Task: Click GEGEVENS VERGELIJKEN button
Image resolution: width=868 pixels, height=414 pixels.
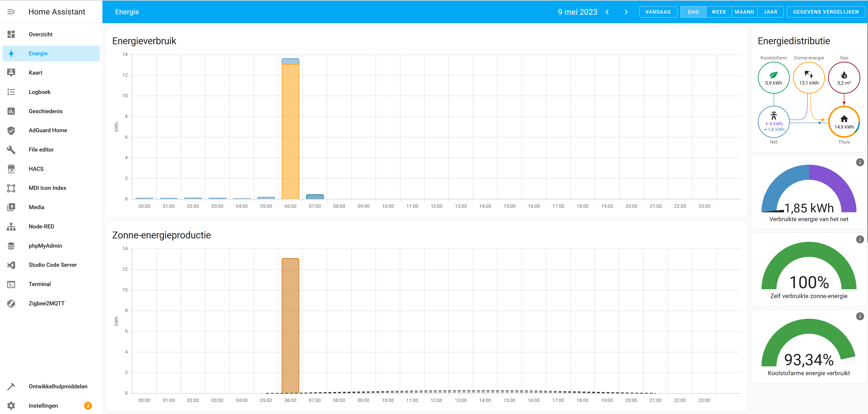Action: [826, 12]
